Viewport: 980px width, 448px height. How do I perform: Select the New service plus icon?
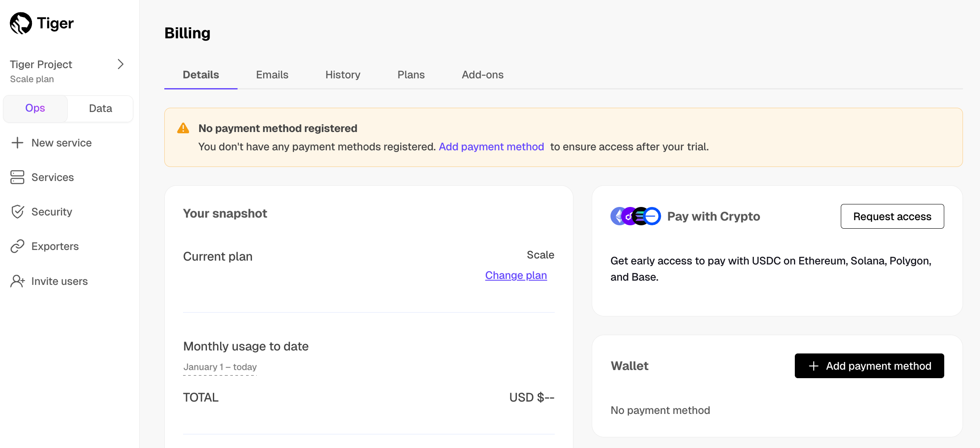tap(17, 143)
